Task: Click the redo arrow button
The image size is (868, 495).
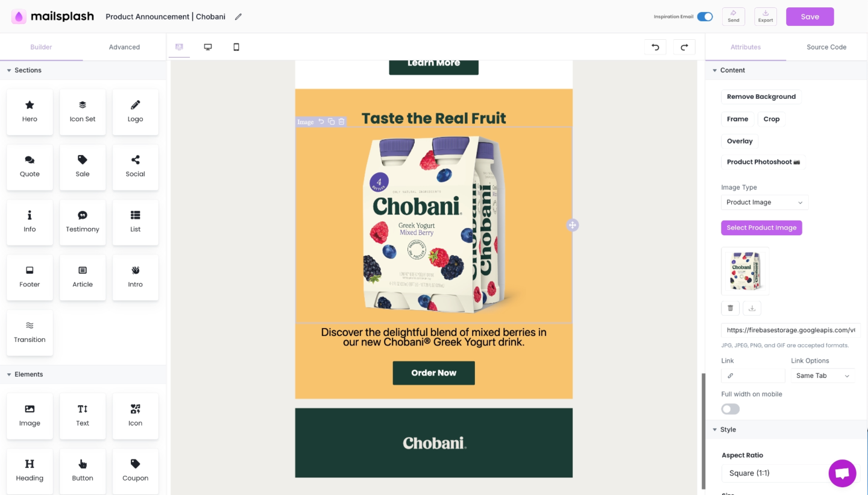Action: [684, 47]
